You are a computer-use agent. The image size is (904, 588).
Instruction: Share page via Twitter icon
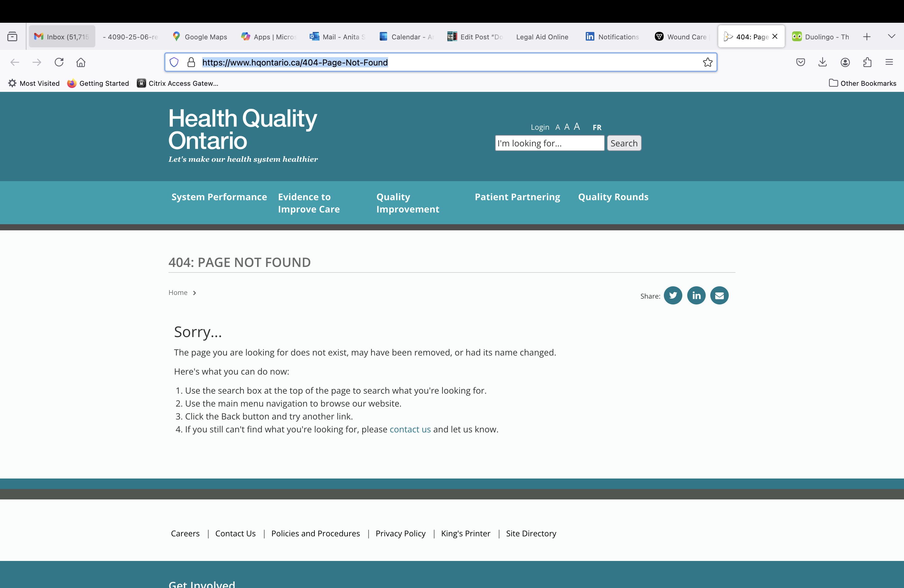click(673, 296)
